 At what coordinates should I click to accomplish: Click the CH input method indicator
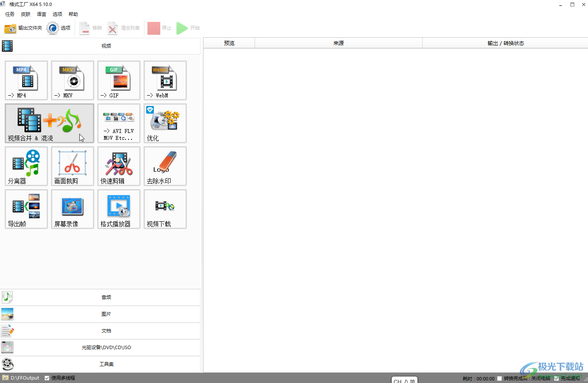pos(405,380)
